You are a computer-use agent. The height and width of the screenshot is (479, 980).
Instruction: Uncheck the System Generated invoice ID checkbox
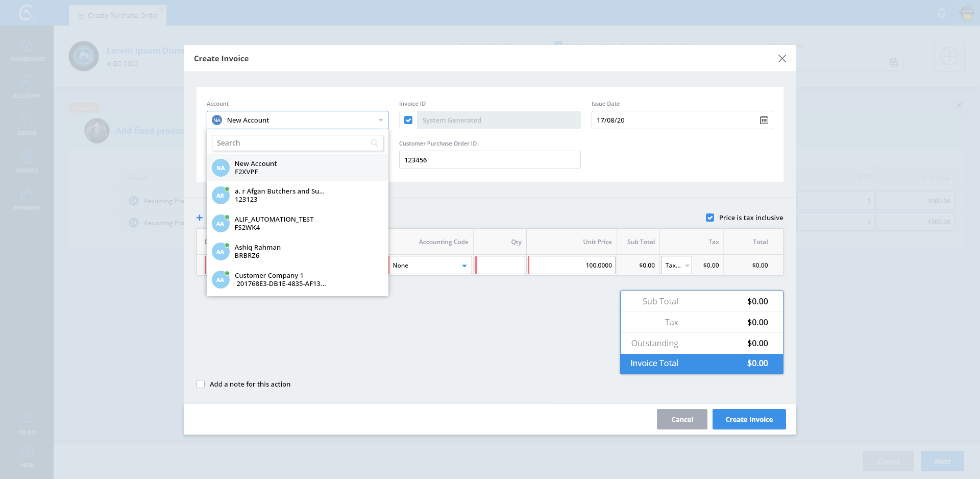408,120
